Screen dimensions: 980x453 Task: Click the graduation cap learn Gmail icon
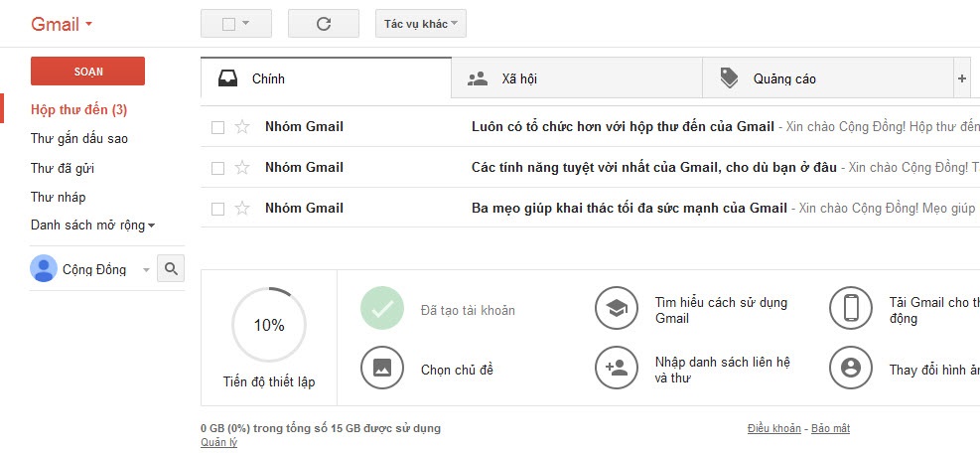(x=617, y=309)
